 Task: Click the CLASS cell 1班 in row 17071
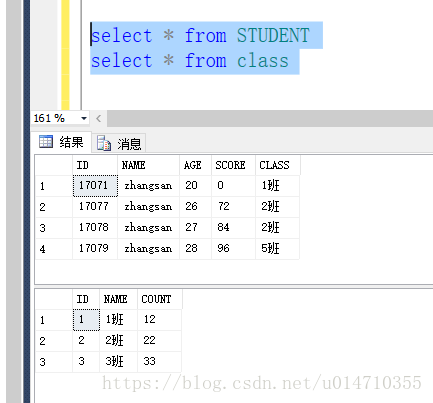pyautogui.click(x=277, y=186)
